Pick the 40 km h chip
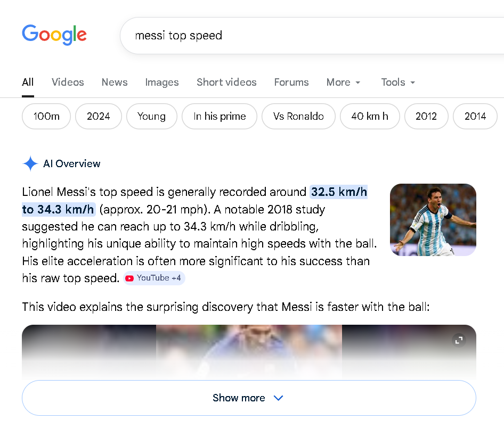This screenshot has width=504, height=428. 370,116
